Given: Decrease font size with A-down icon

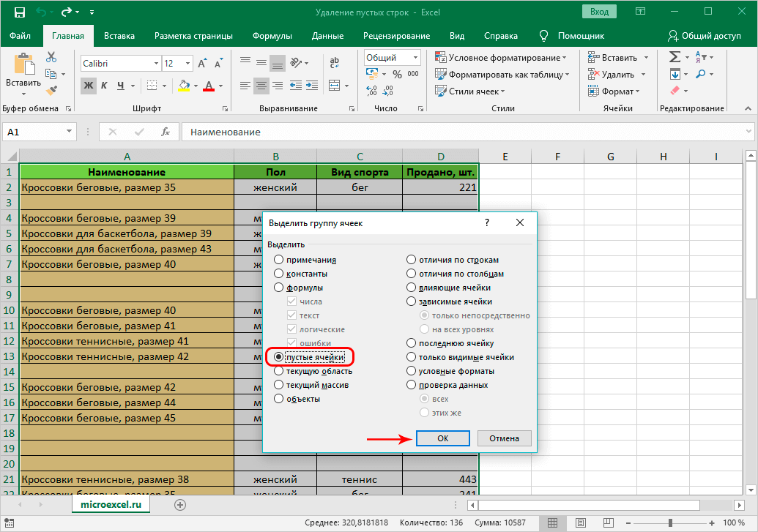Looking at the screenshot, I should pyautogui.click(x=218, y=64).
